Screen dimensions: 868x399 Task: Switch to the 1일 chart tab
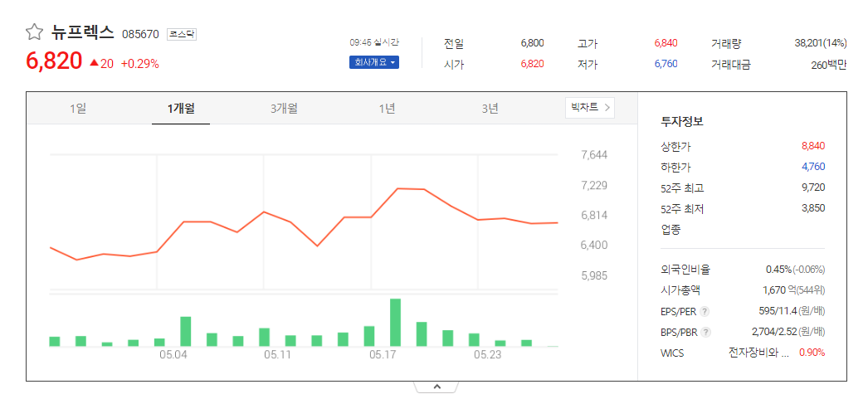(x=78, y=109)
